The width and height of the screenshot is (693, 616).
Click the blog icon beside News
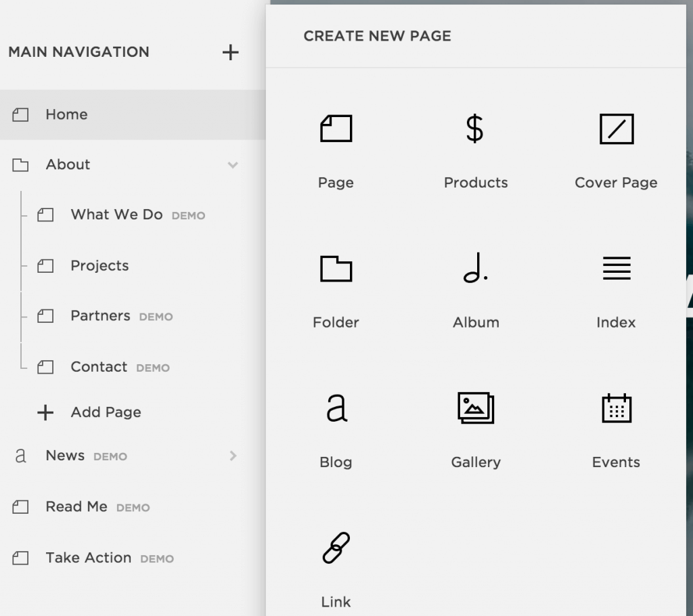(x=20, y=456)
